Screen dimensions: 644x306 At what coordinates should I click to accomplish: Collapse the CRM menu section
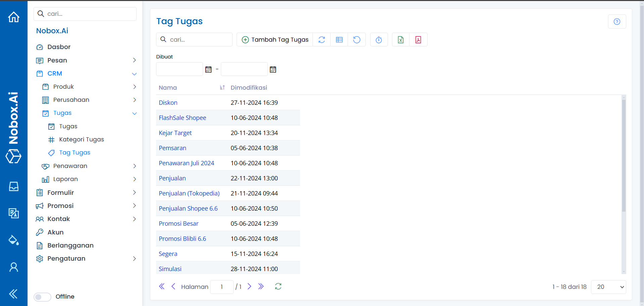tap(134, 74)
